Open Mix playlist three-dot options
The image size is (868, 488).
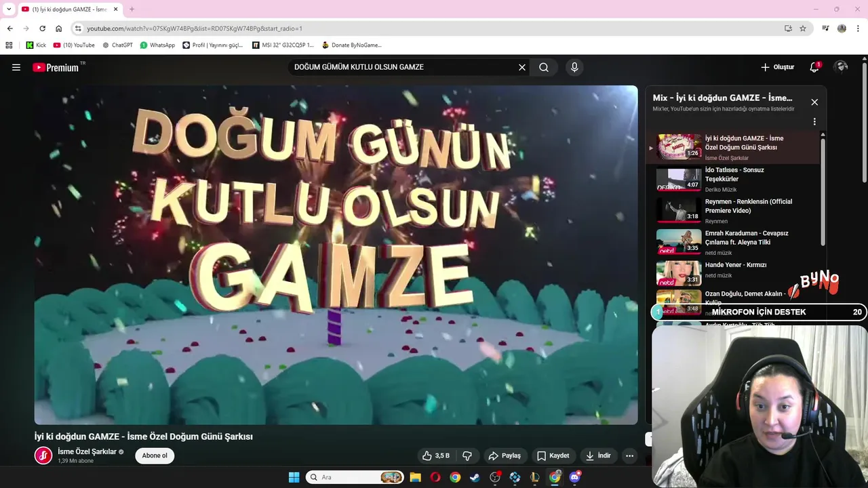(x=814, y=122)
